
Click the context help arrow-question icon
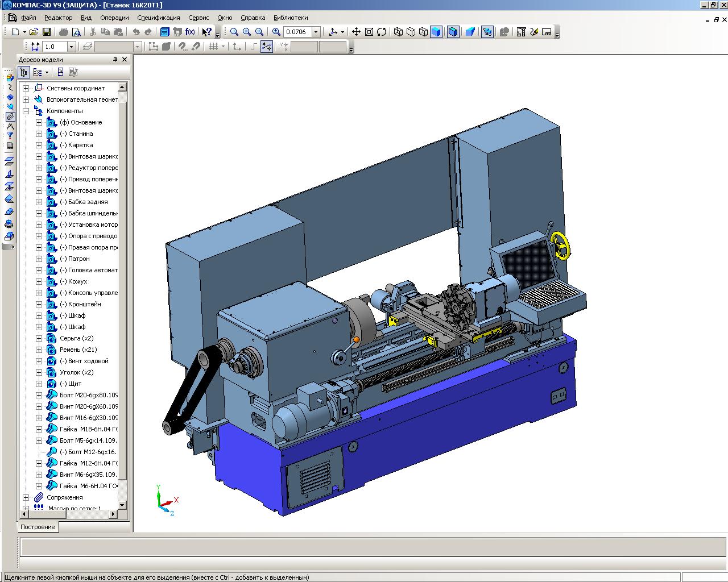(x=207, y=32)
